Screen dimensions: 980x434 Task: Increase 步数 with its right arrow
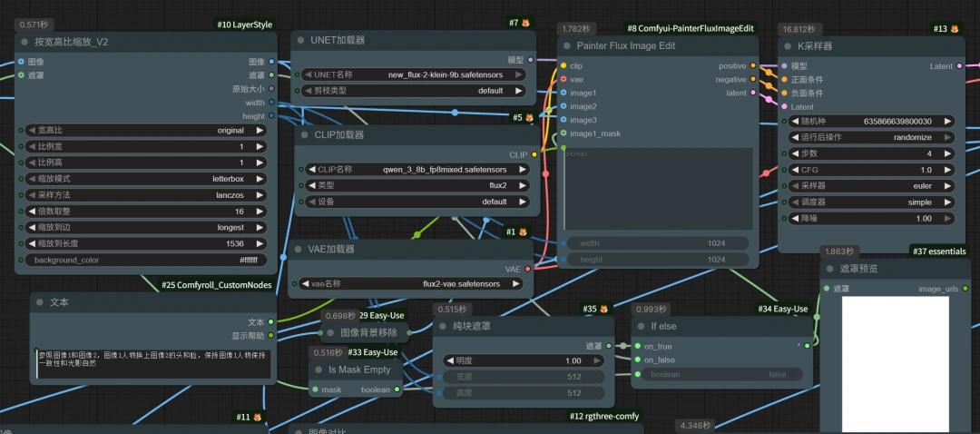[x=949, y=153]
